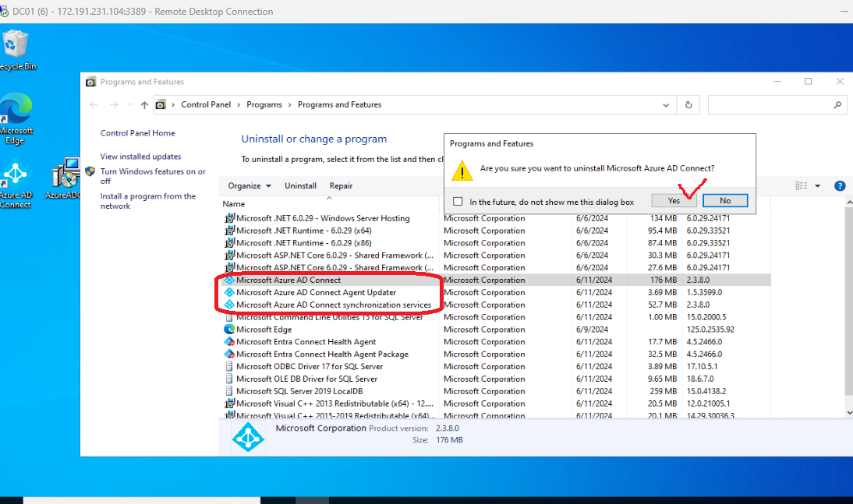Open Recycle Bin desktop icon
Screen dimensions: 853x504
pyautogui.click(x=15, y=50)
